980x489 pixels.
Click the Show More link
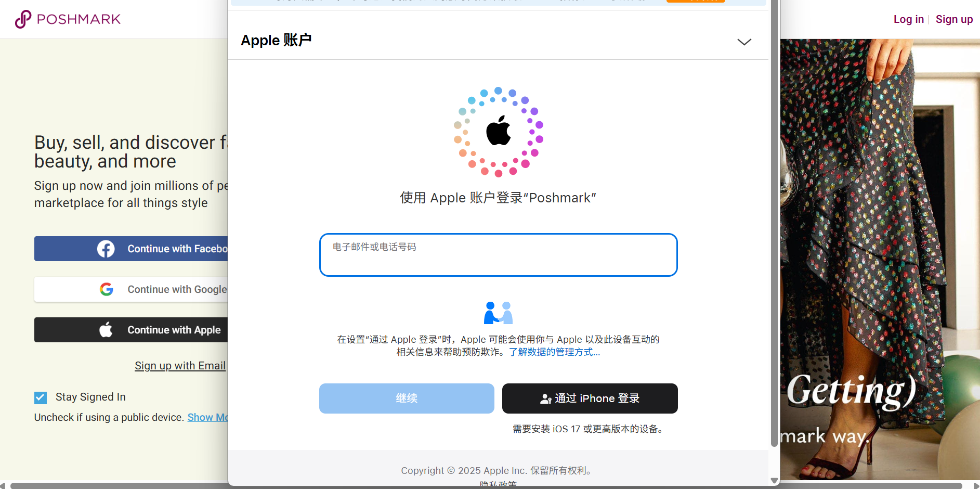208,417
